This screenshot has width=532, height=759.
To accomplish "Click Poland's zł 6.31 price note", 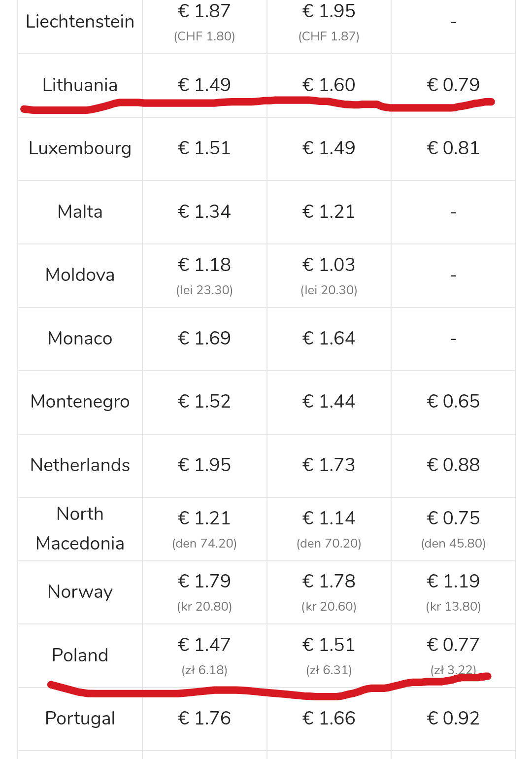I will coord(329,670).
